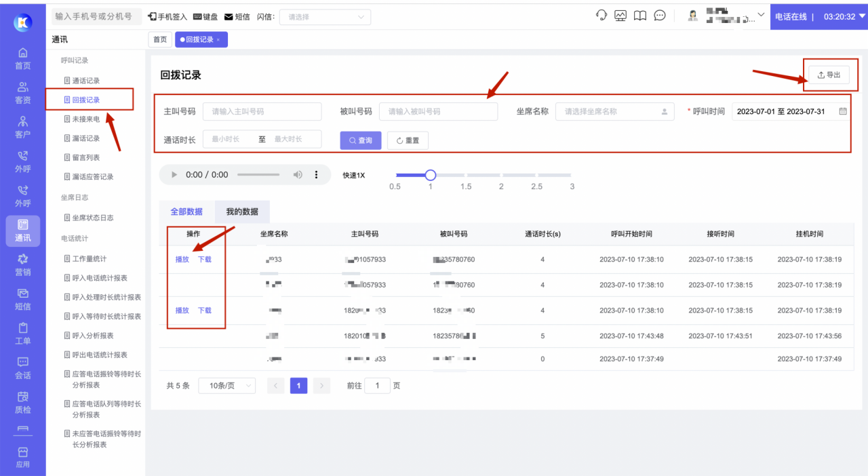Open the book icon in the top bar
Image resolution: width=868 pixels, height=476 pixels.
(x=640, y=16)
